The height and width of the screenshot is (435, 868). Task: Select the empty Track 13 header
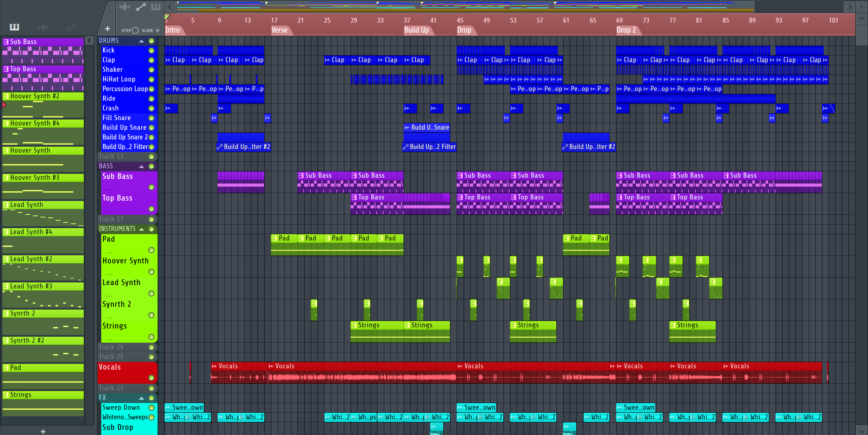point(128,157)
